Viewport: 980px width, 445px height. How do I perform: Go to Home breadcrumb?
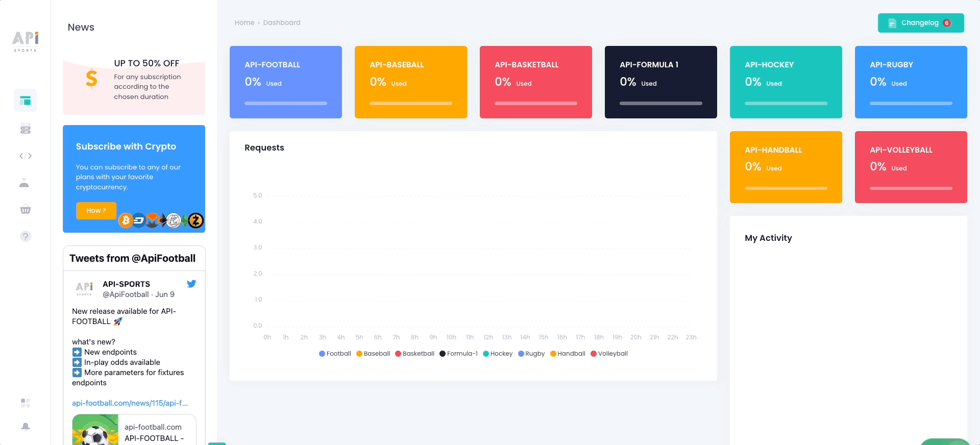coord(244,22)
